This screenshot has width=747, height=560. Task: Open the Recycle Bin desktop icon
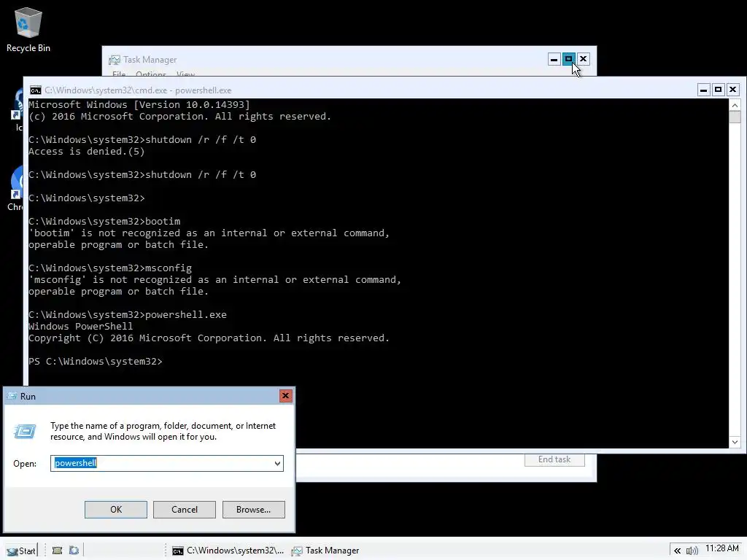pyautogui.click(x=28, y=30)
